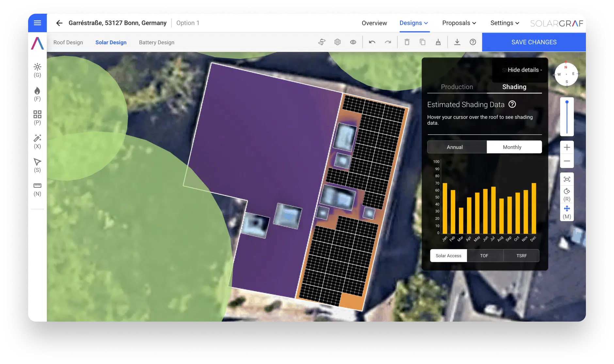Switch to Solar Design tab
This screenshot has height=364, width=614.
111,42
